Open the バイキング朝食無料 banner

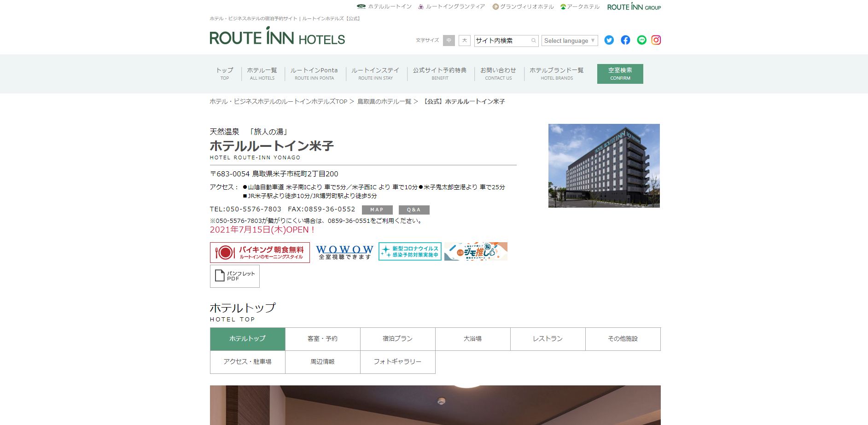pos(260,252)
